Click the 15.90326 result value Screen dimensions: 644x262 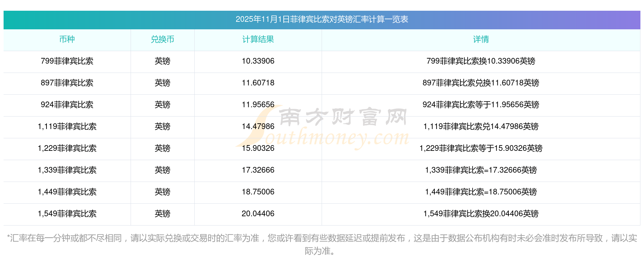258,148
